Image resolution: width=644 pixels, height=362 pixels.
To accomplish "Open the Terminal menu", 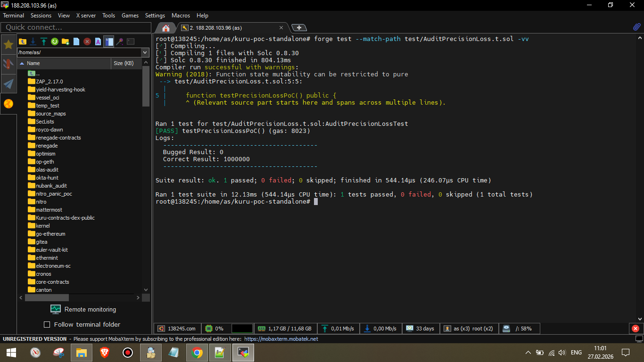I will pyautogui.click(x=13, y=16).
